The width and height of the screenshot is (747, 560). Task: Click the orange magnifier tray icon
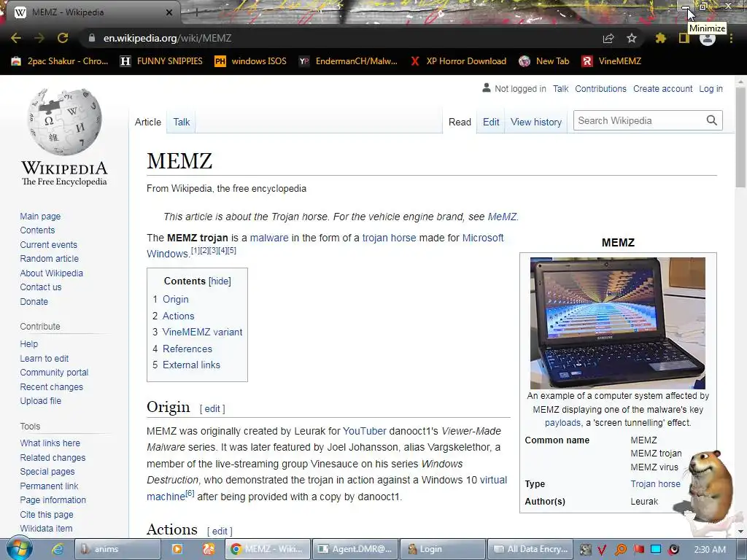point(621,550)
